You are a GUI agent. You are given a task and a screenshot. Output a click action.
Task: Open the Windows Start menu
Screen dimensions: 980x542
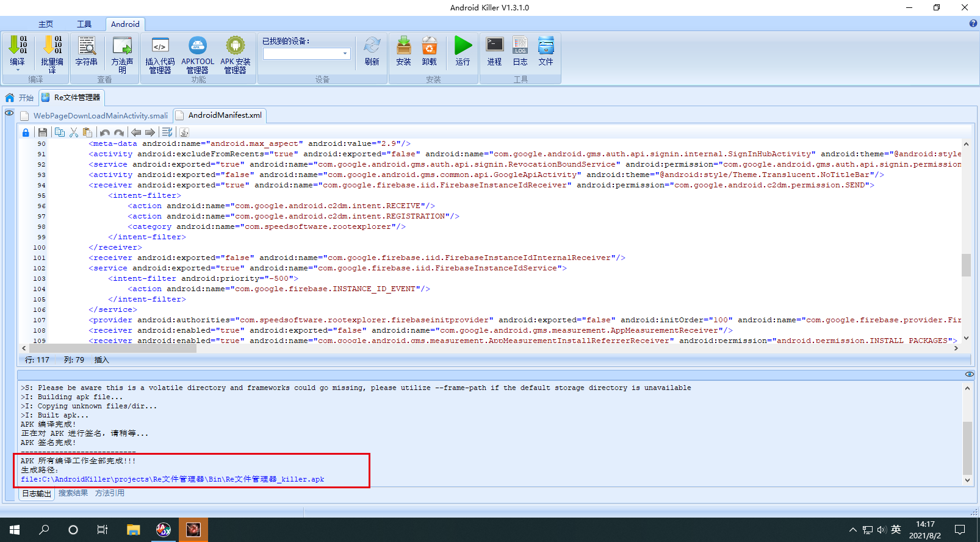[15, 530]
